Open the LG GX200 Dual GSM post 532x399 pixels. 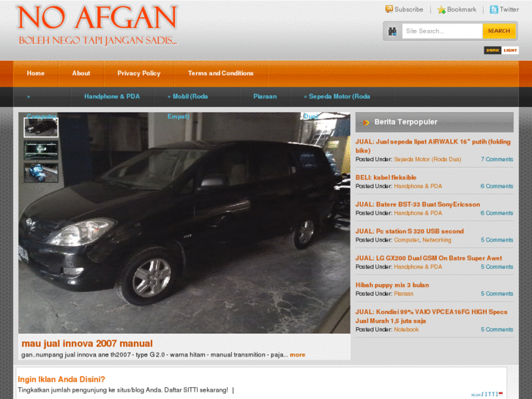tap(429, 258)
